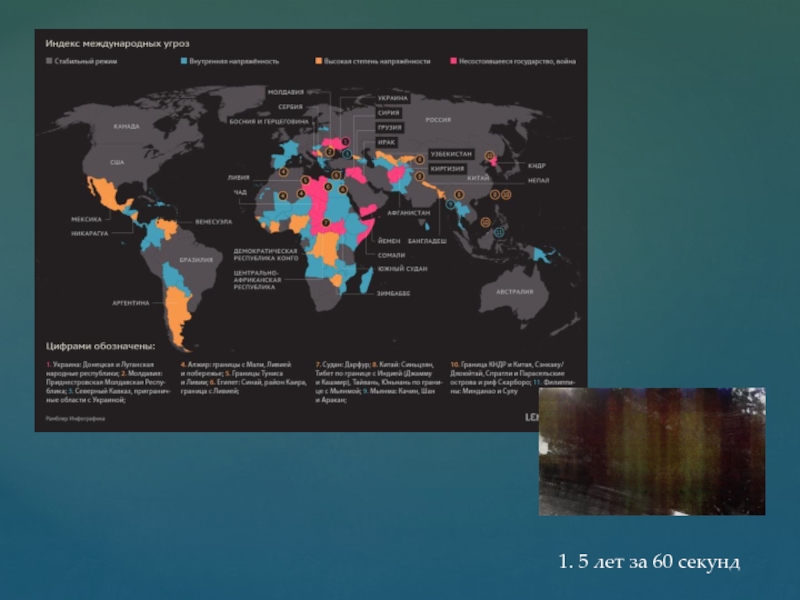Click the numbered marker 1 on Ukraine
The image size is (800, 600).
(345, 142)
